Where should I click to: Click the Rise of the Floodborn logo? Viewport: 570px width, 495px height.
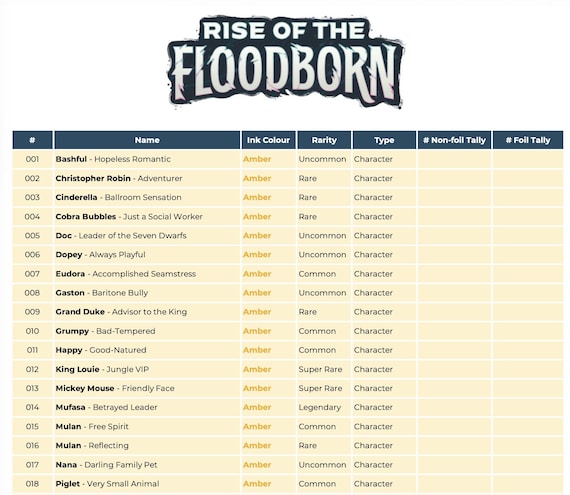[x=286, y=62]
